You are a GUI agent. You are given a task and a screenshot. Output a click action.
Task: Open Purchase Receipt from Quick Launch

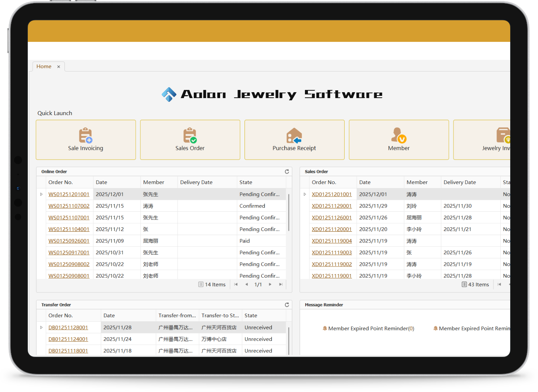294,140
